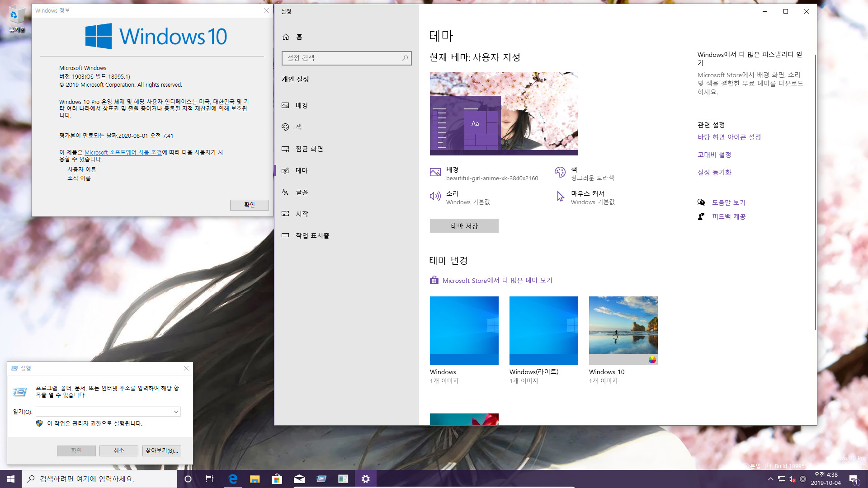Image resolution: width=868 pixels, height=488 pixels.
Task: Open Microsoft 소프트웨어 사용 조건 link
Action: [123, 153]
